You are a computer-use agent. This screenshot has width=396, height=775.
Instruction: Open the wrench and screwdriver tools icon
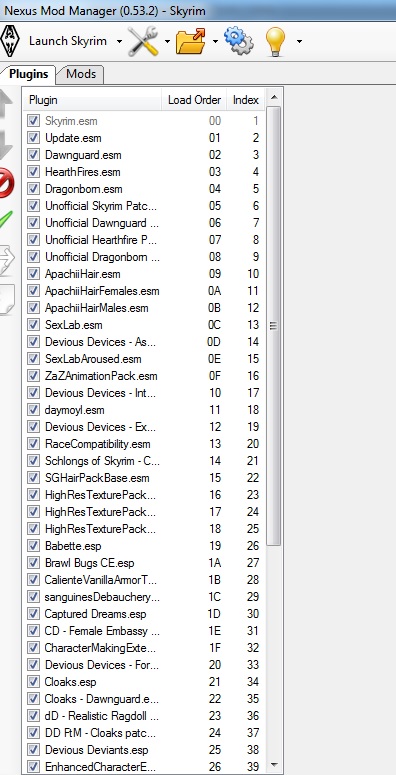[x=143, y=41]
